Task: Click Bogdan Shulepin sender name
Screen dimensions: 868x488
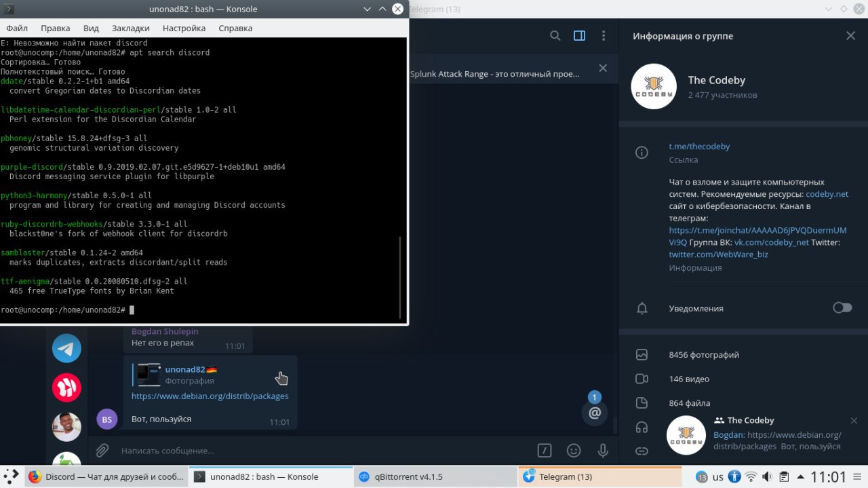Action: coord(165,331)
